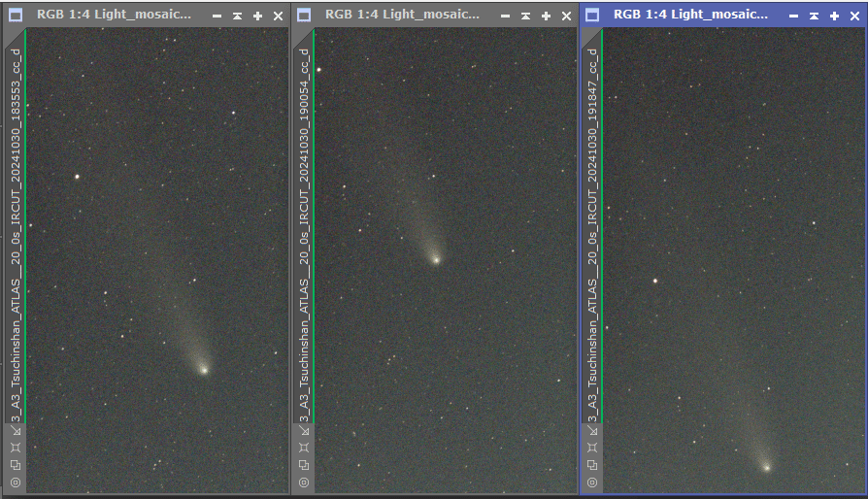Image resolution: width=868 pixels, height=499 pixels.
Task: Click the concentric circle icon in the 190054 window
Action: (x=304, y=482)
